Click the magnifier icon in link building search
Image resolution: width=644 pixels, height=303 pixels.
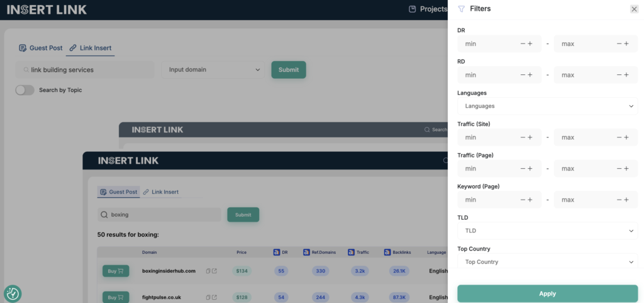[x=26, y=70]
